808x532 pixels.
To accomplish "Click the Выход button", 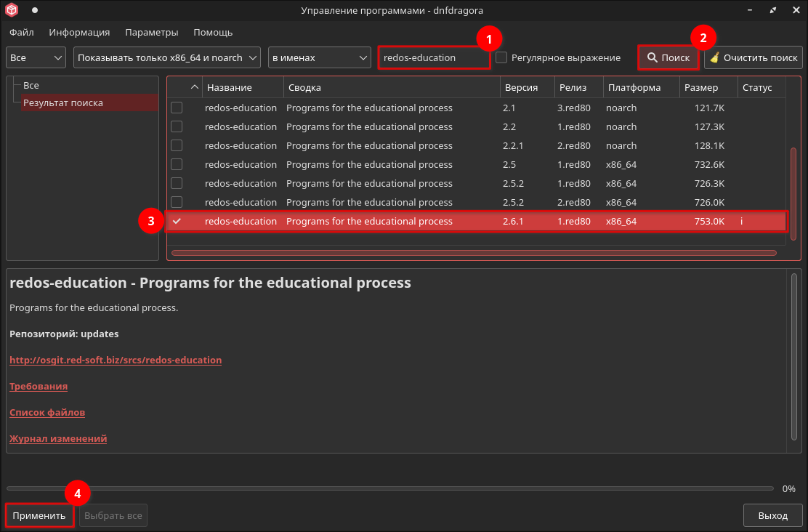I will tap(772, 515).
